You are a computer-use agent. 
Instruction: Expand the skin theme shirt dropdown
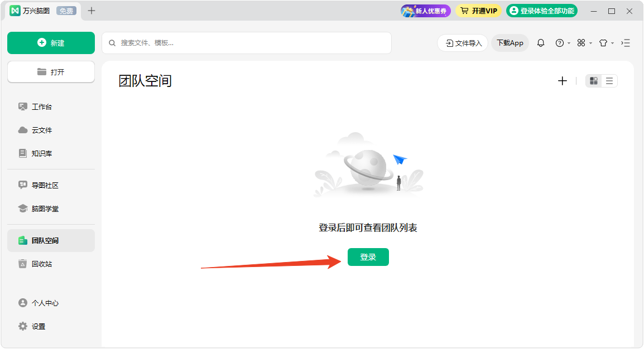coord(605,43)
